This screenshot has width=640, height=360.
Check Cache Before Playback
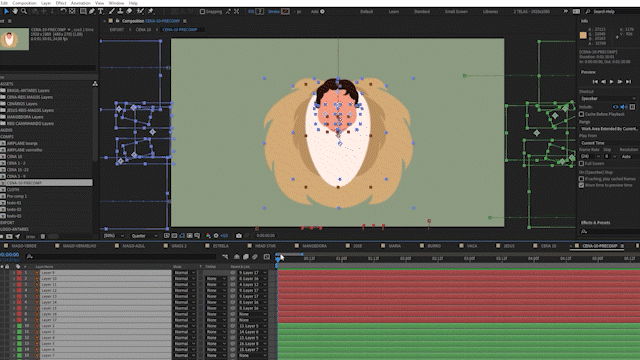(582, 114)
